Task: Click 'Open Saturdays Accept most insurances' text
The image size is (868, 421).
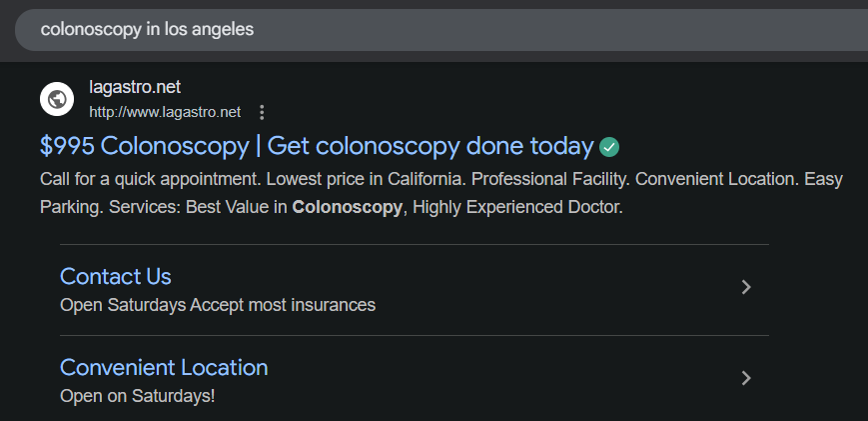Action: [218, 304]
